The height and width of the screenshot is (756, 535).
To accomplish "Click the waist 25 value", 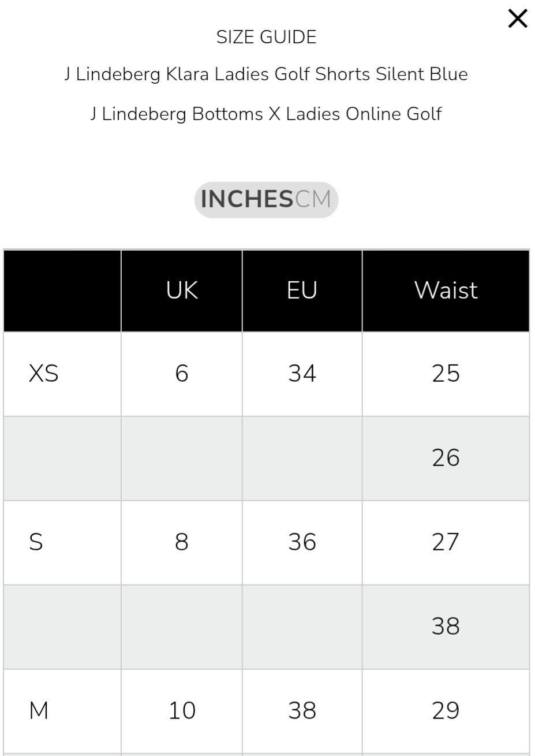I will (x=446, y=374).
